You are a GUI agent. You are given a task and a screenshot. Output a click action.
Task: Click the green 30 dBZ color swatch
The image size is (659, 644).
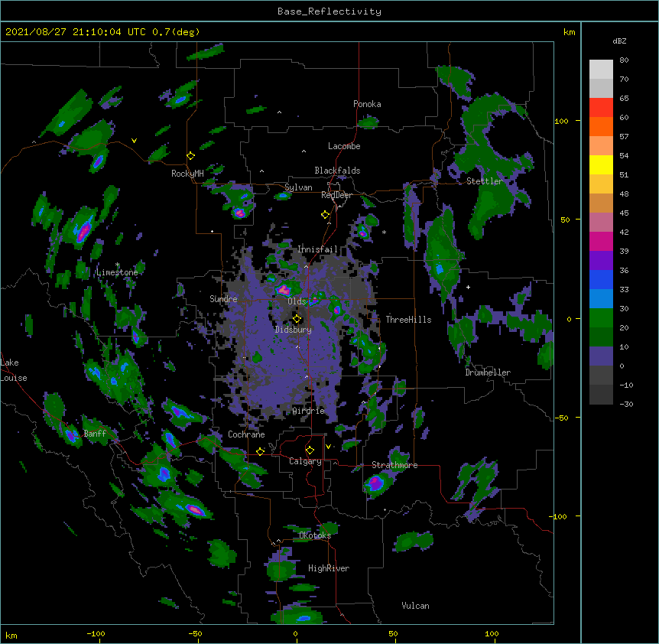click(x=601, y=318)
